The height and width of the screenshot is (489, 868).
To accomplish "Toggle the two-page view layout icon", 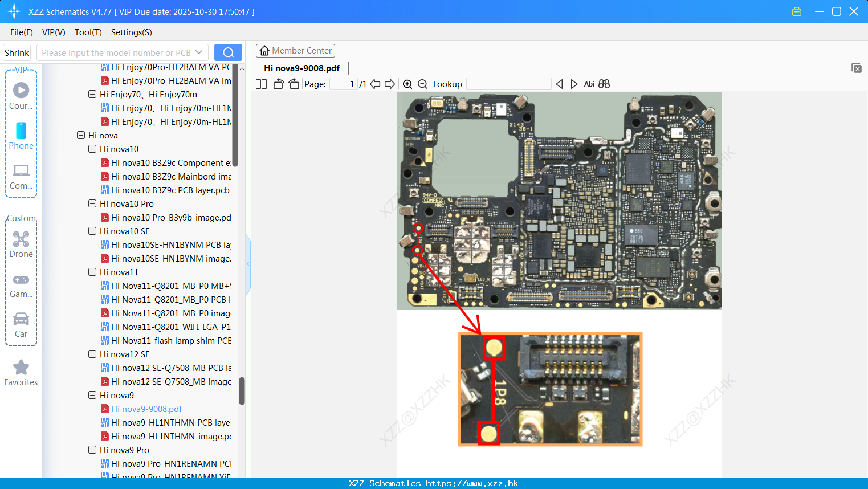I will tap(261, 84).
